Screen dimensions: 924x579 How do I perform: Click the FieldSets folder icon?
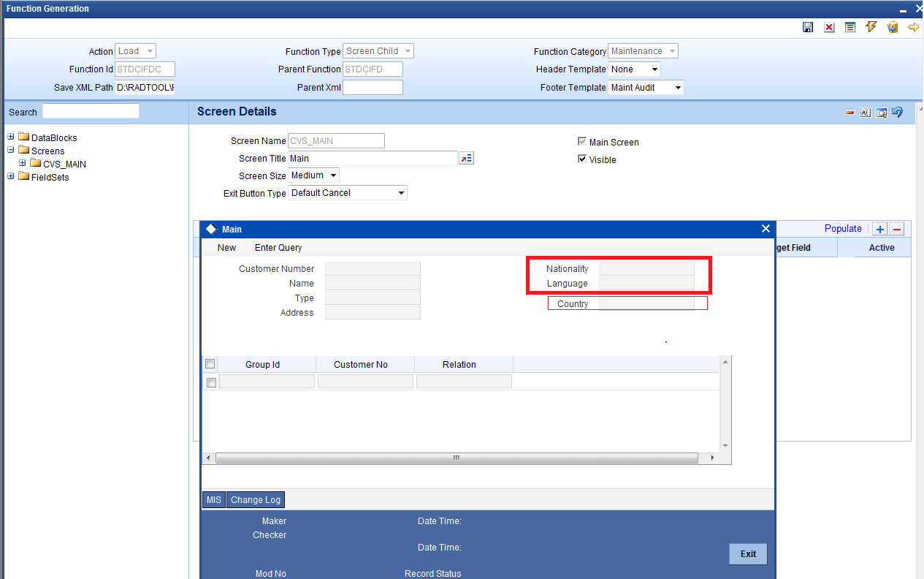[x=23, y=177]
